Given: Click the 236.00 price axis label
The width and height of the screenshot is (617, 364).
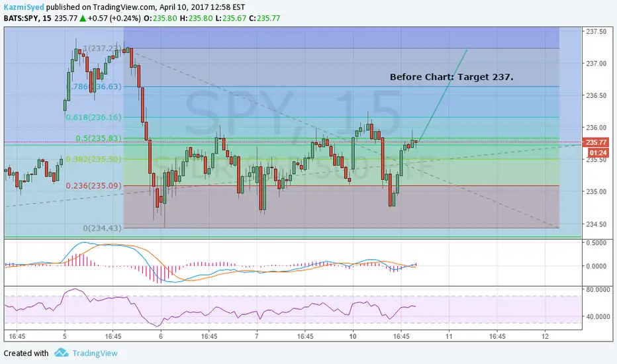Looking at the screenshot, I should (x=596, y=128).
